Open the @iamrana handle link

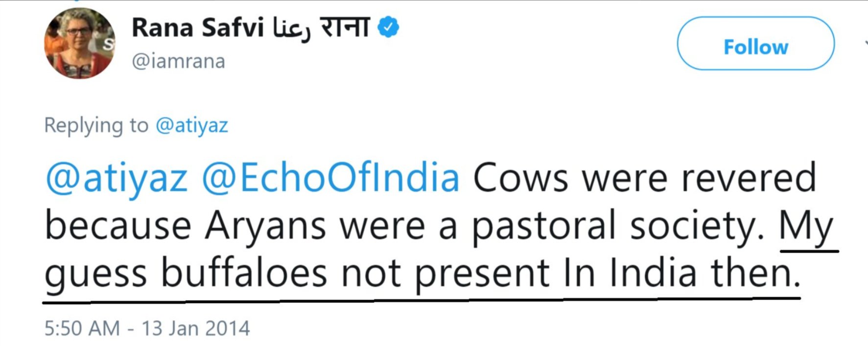(178, 62)
